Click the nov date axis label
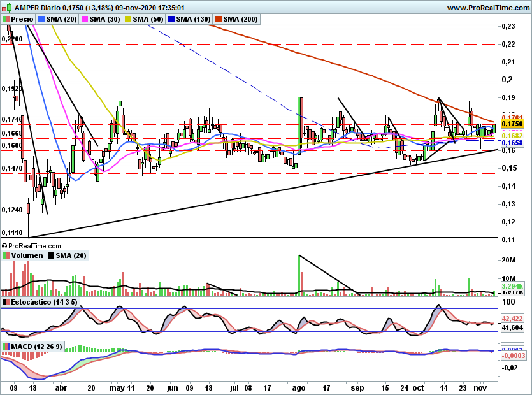Screen dimensions: 532x395 [x=480, y=388]
